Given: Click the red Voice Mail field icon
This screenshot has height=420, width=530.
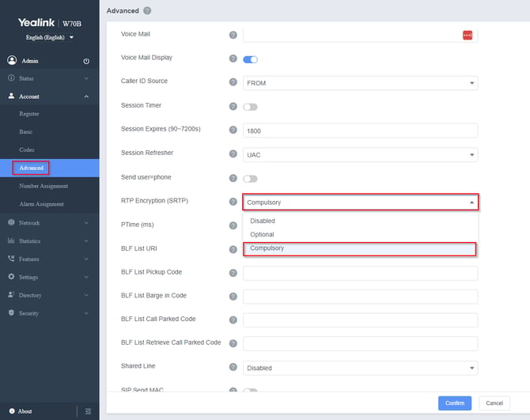Looking at the screenshot, I should [x=468, y=35].
